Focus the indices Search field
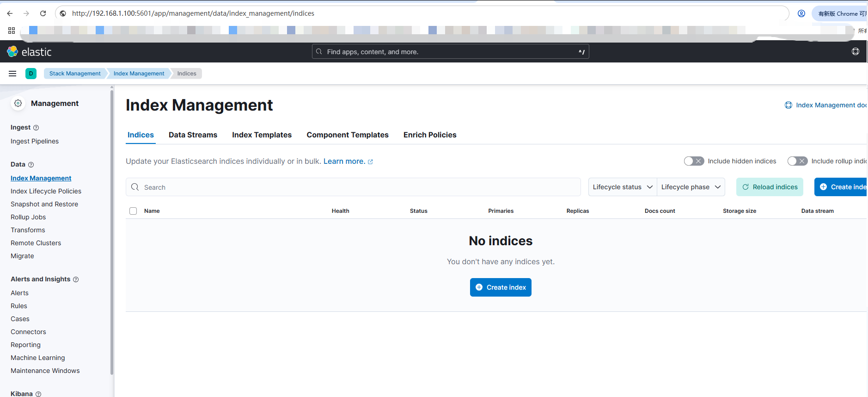This screenshot has width=868, height=397. 353,187
